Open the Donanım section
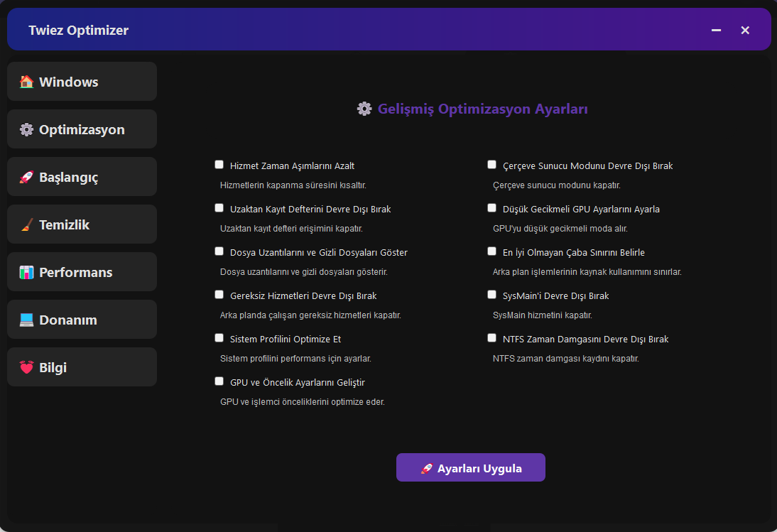The height and width of the screenshot is (532, 777). (x=82, y=319)
